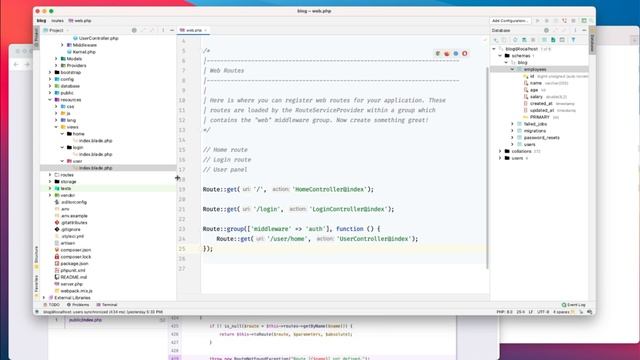Collapse the views folder

[x=56, y=127]
